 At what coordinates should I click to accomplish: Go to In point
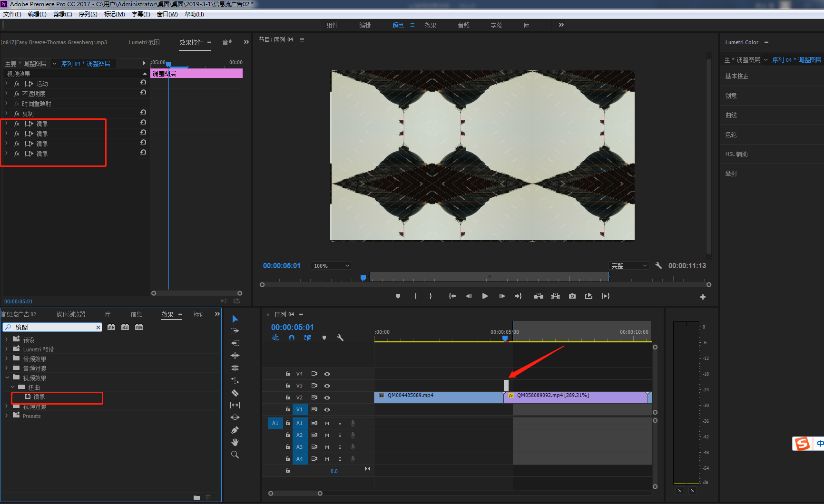click(x=452, y=296)
